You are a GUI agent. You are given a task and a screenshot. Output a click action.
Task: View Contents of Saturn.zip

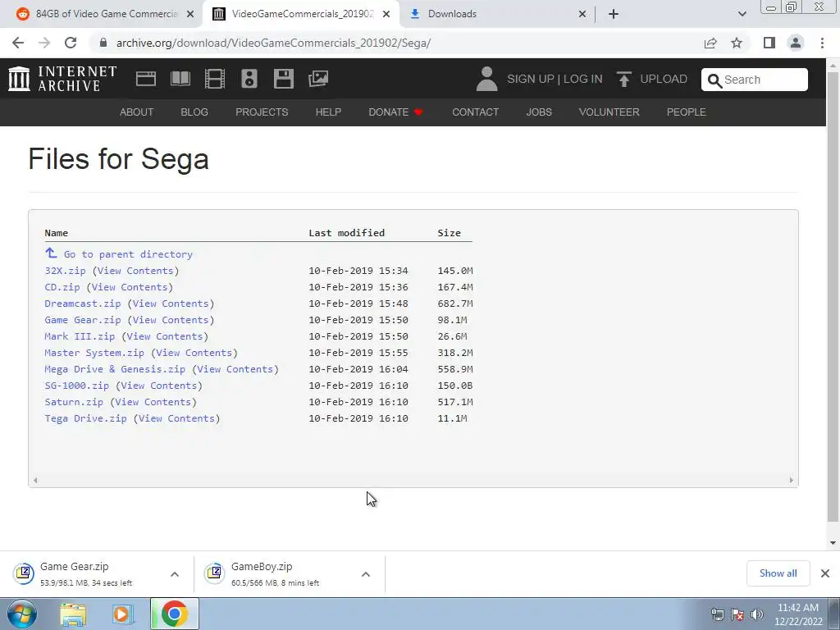pyautogui.click(x=153, y=402)
